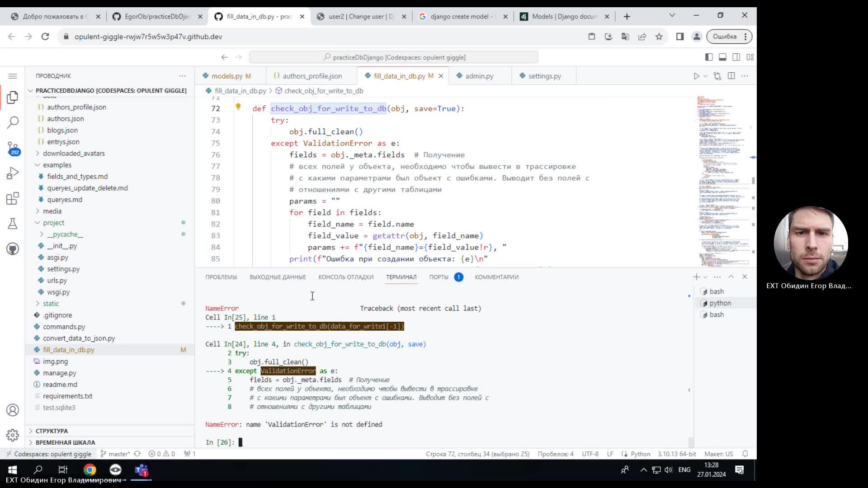Open editor more actions ellipsis

pyautogui.click(x=745, y=76)
